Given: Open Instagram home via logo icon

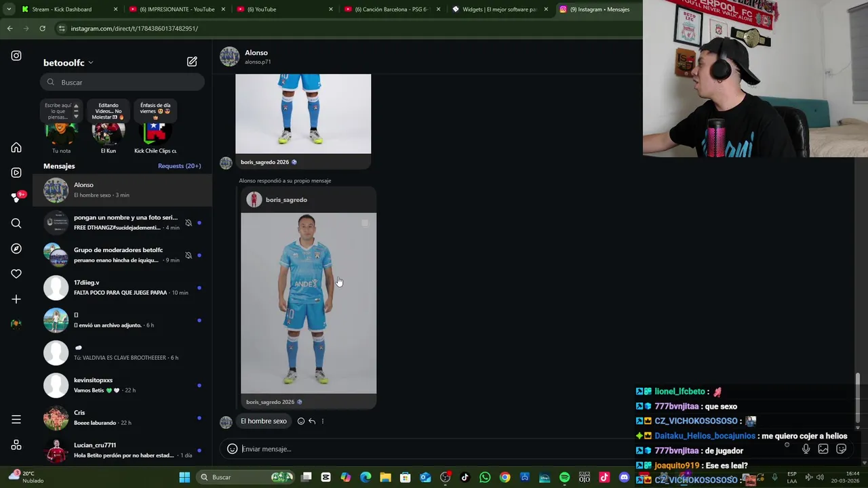Looking at the screenshot, I should click(16, 56).
